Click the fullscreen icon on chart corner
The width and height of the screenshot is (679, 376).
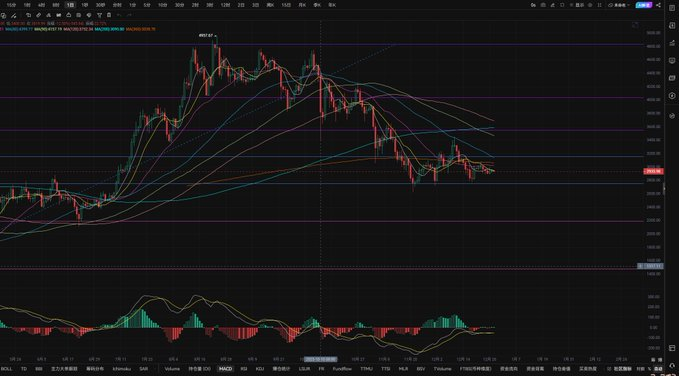635,25
